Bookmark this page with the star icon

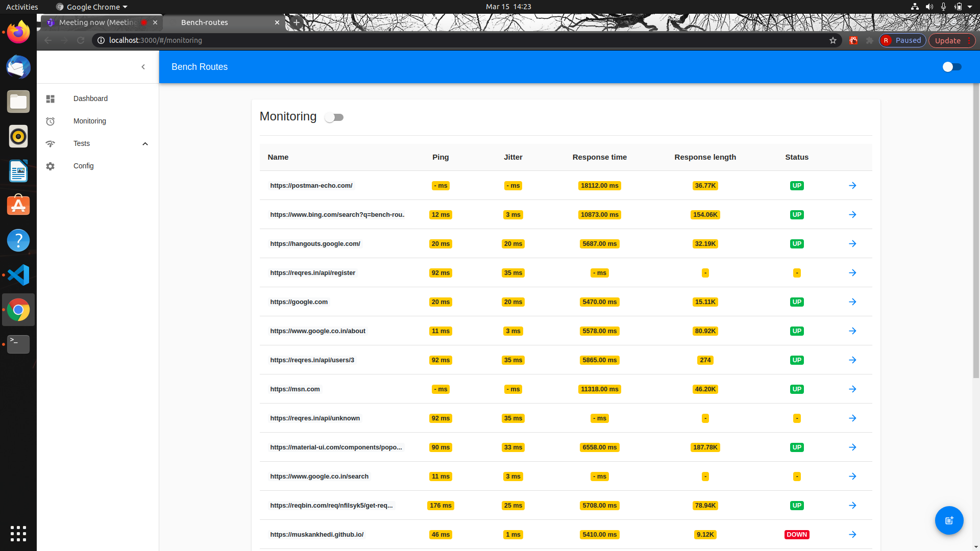pyautogui.click(x=833, y=40)
